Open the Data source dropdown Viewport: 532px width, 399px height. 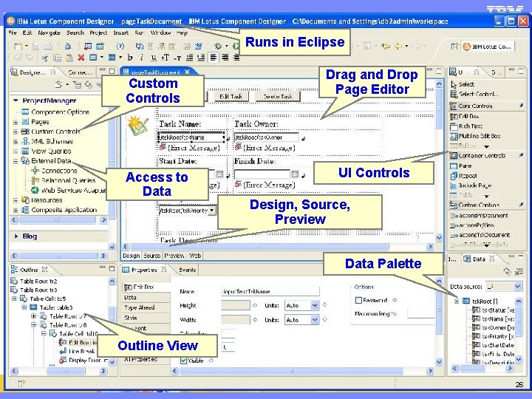pos(517,287)
